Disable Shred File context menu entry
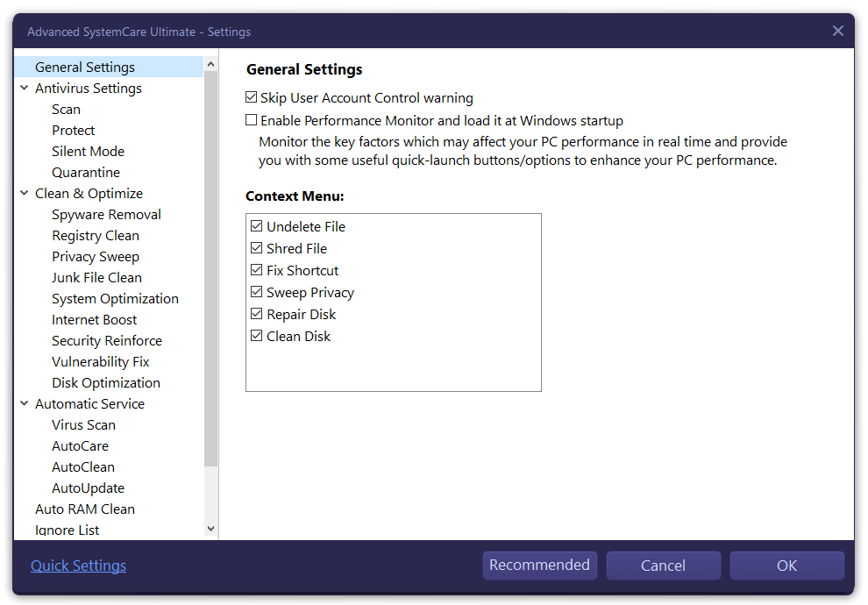Viewport: 868px width, 605px height. (256, 248)
